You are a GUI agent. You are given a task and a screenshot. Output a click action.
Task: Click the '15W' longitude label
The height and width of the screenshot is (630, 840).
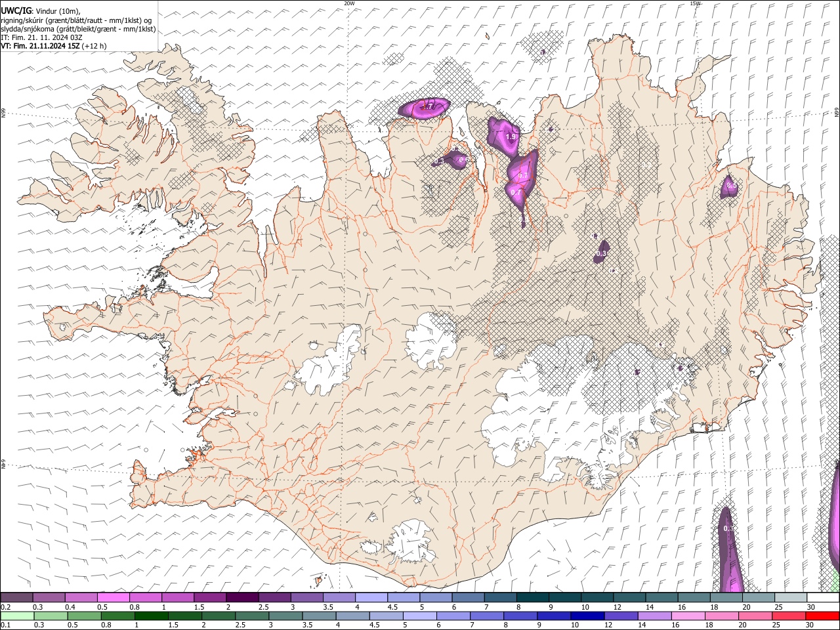tap(694, 3)
